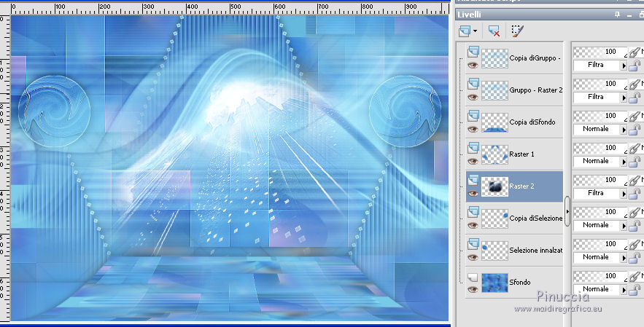
Task: Click the Edit Selection brush icon
Action: coord(518,31)
